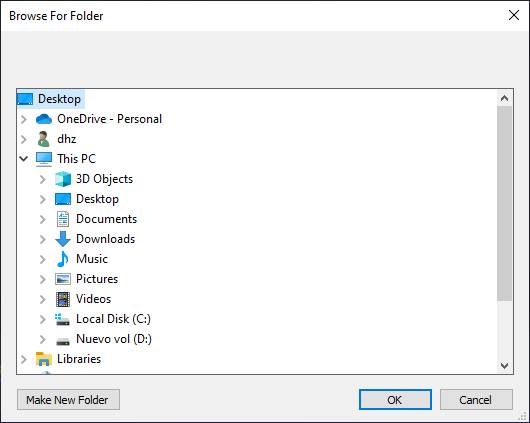Dismiss dialog with Cancel button
Screen dimensions: 530x423
coord(476,400)
